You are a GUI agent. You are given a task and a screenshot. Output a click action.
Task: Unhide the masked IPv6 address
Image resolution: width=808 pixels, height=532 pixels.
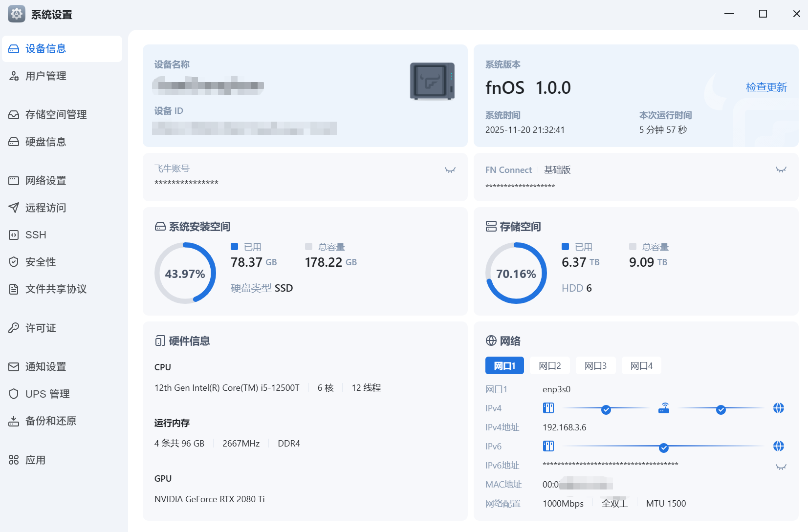click(781, 467)
